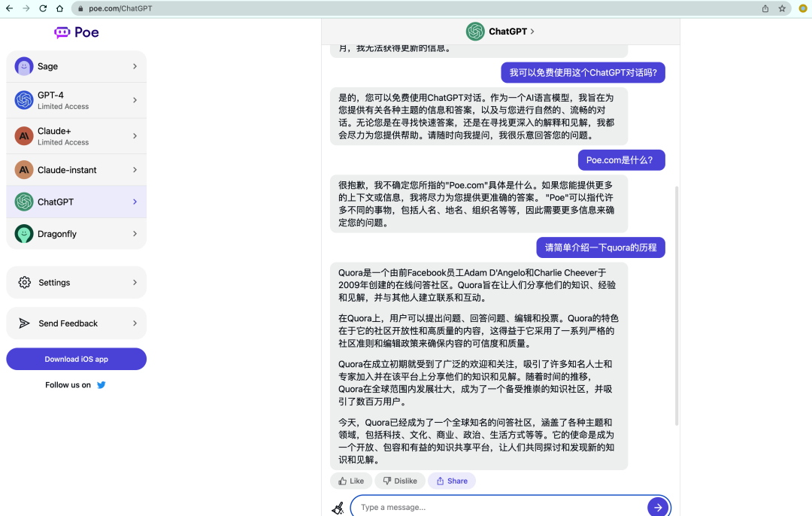Click the paragraph starting 'Quora是一个由前Facebook'
This screenshot has height=516, width=812.
pos(477,285)
